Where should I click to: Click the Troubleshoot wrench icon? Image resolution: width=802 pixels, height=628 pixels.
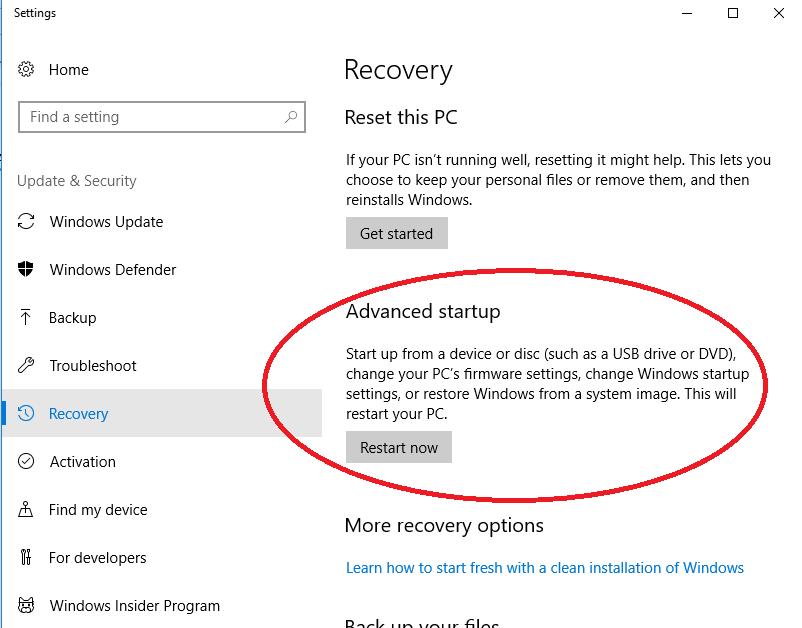[x=27, y=366]
